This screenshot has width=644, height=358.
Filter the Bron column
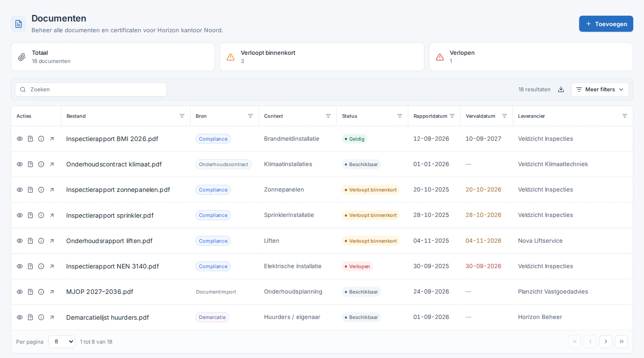tap(250, 116)
